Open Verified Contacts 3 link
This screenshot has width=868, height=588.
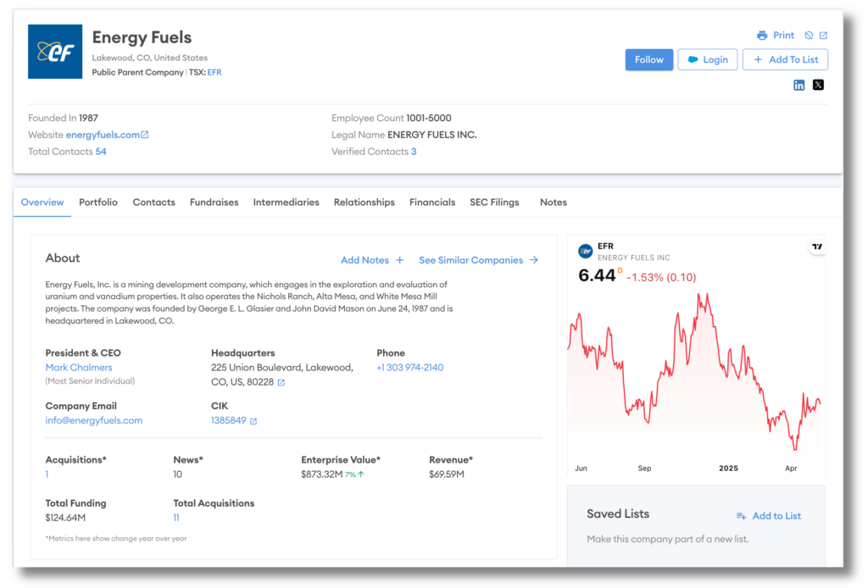click(414, 152)
